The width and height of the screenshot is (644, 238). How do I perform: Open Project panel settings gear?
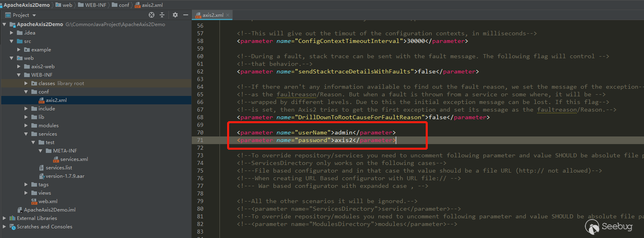(175, 15)
